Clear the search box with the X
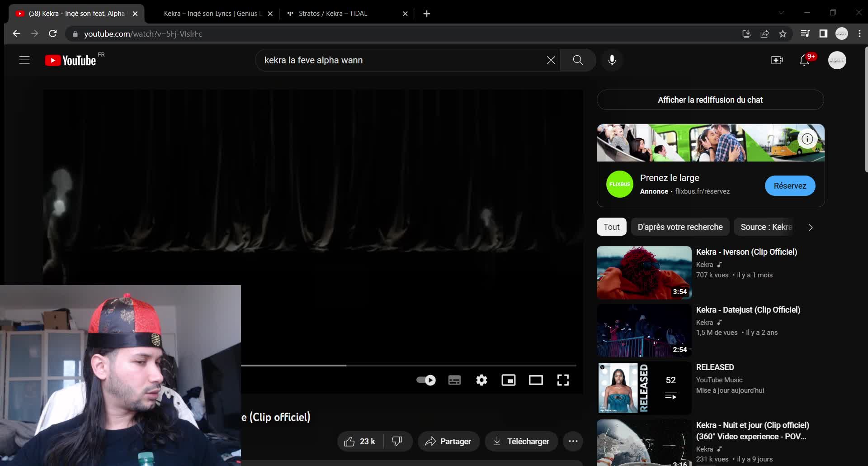The image size is (868, 466). click(x=551, y=60)
